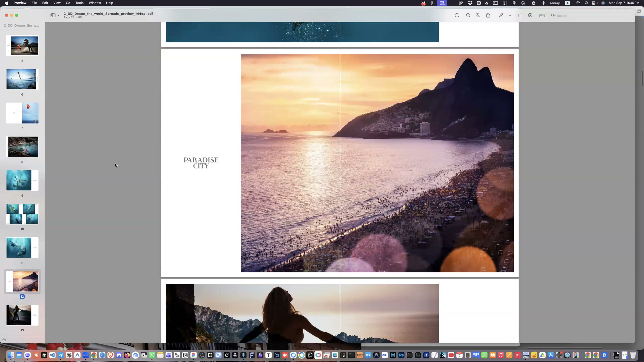Image resolution: width=644 pixels, height=362 pixels.
Task: Select the Highlight pen tool
Action: coord(501,15)
